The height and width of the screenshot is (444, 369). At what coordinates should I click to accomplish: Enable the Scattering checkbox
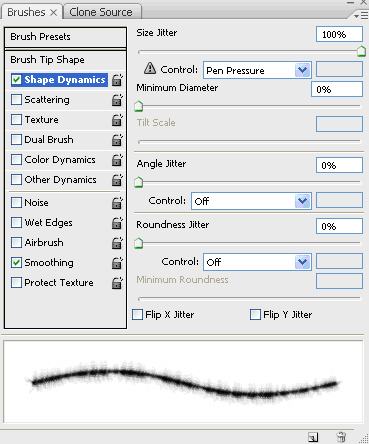(x=16, y=100)
